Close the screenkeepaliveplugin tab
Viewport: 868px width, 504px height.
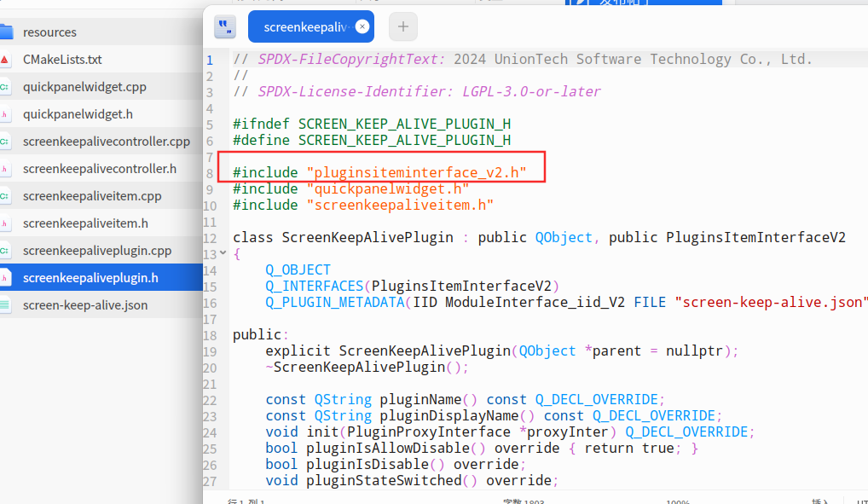click(362, 26)
